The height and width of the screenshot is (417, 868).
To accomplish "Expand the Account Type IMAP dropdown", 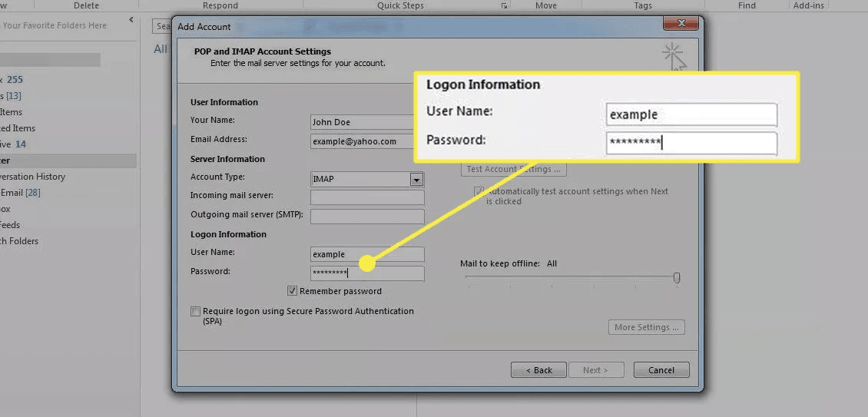I will pyautogui.click(x=416, y=179).
